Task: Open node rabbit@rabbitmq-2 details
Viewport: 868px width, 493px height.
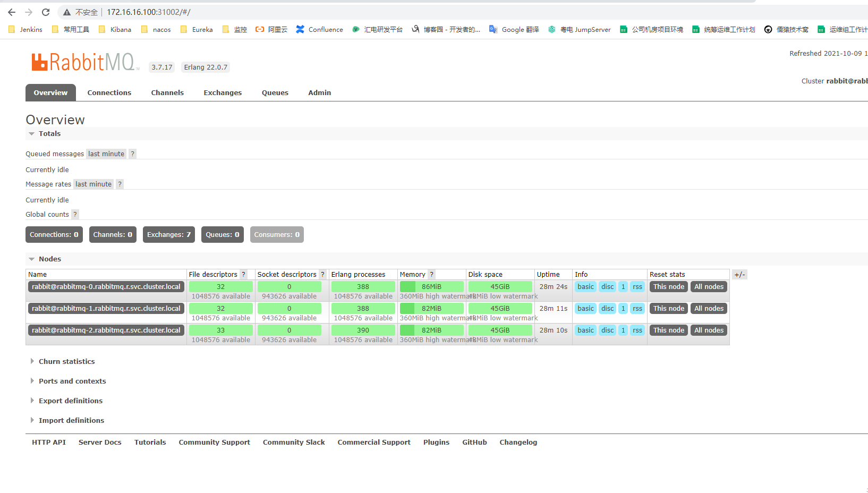Action: (106, 330)
